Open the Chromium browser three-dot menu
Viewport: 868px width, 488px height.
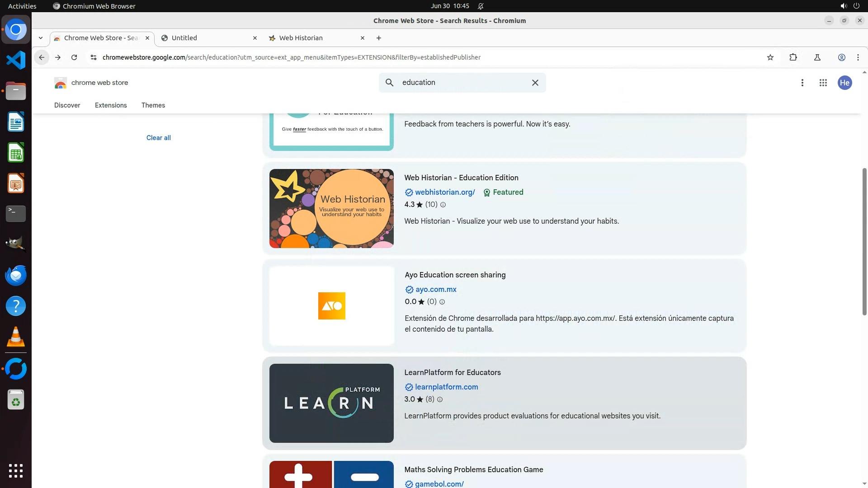click(x=858, y=57)
